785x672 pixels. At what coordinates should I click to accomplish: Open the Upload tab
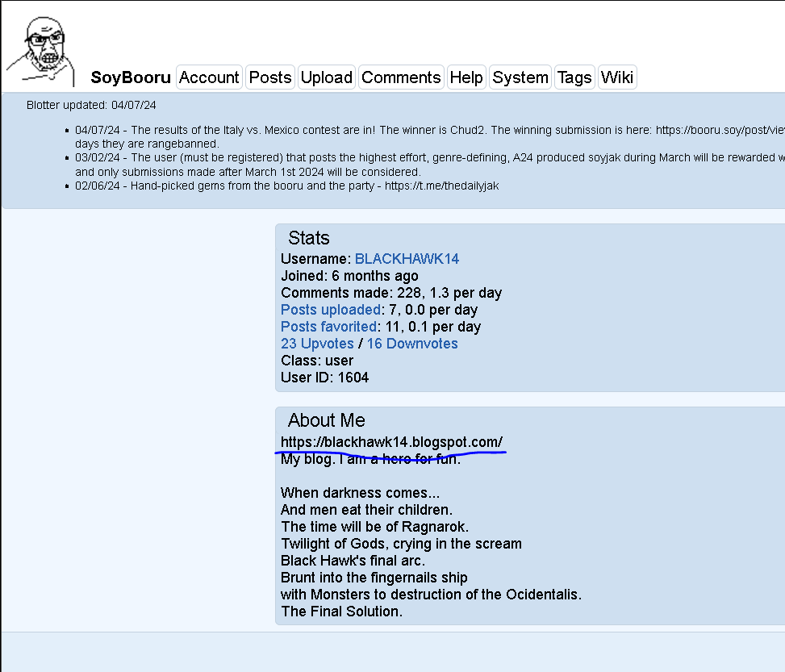(x=327, y=77)
